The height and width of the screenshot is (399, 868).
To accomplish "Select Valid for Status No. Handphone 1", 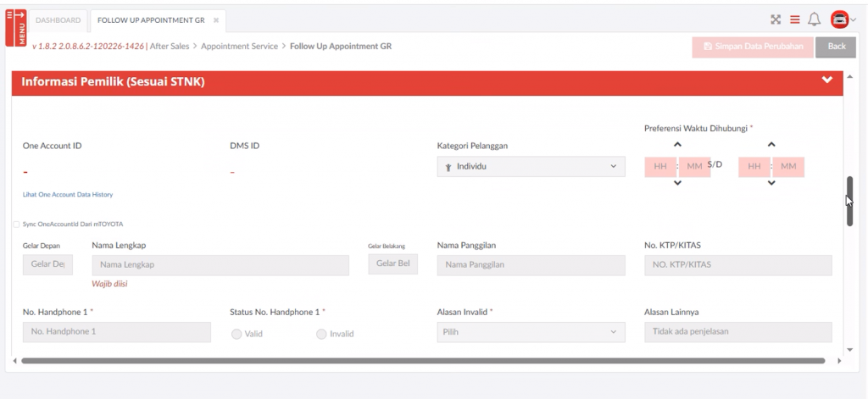I will point(236,334).
